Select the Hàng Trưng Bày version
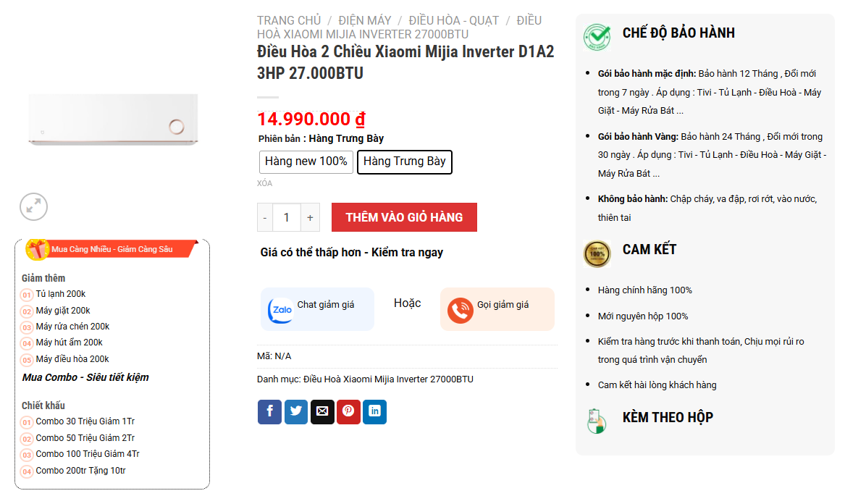The width and height of the screenshot is (845, 504). (x=405, y=161)
